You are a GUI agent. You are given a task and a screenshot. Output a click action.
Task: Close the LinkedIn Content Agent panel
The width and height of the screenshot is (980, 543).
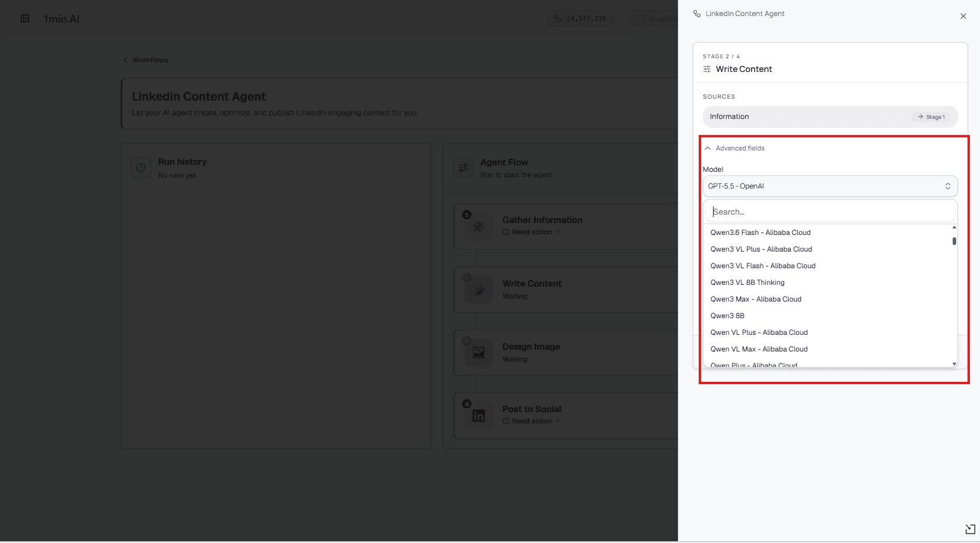(x=963, y=16)
